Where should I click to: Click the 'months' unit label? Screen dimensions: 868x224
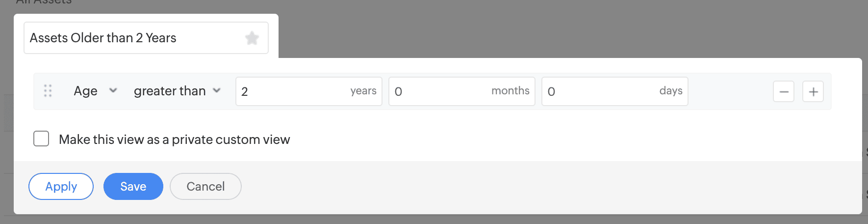[x=510, y=91]
